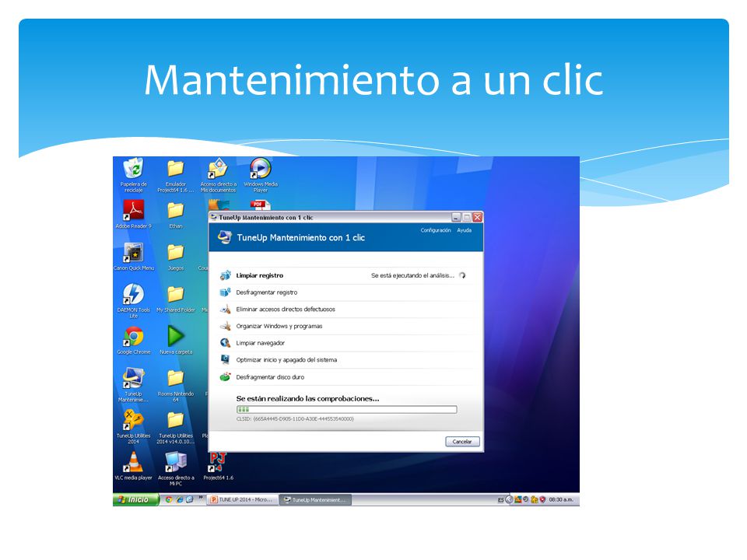
Task: Click the ES language indicator in tray
Action: 500,500
